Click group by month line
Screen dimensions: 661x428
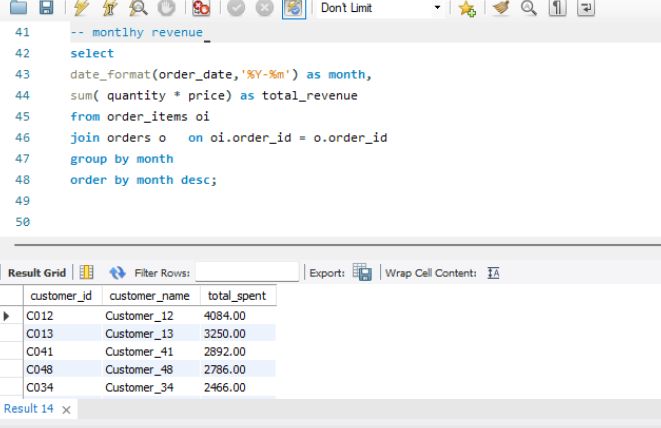[121, 159]
